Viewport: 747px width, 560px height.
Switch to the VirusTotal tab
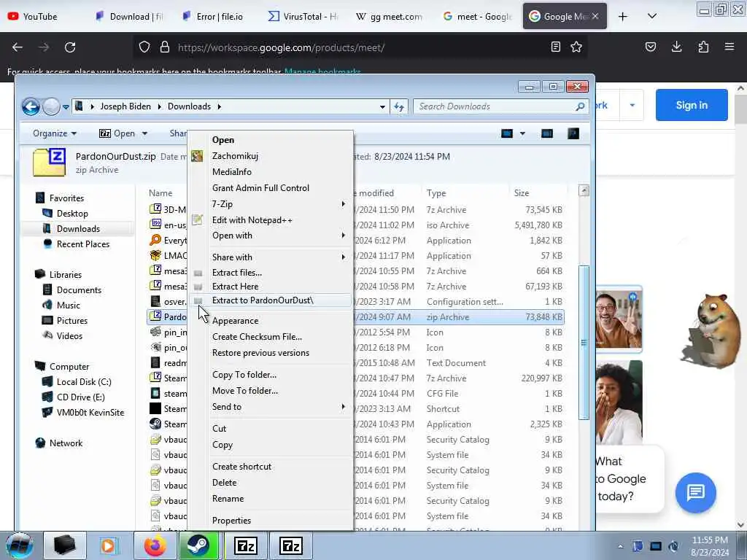pos(303,17)
